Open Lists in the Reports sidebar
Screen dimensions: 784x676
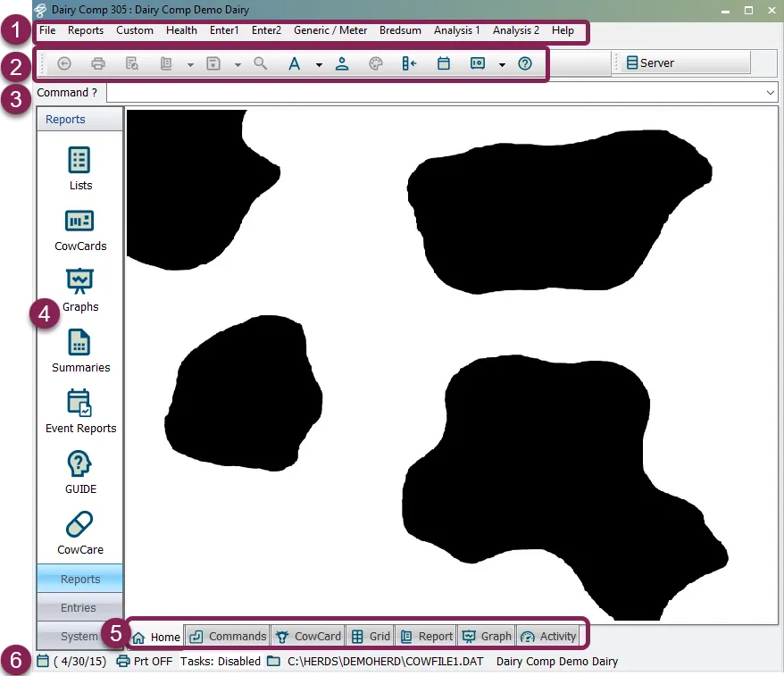(80, 169)
